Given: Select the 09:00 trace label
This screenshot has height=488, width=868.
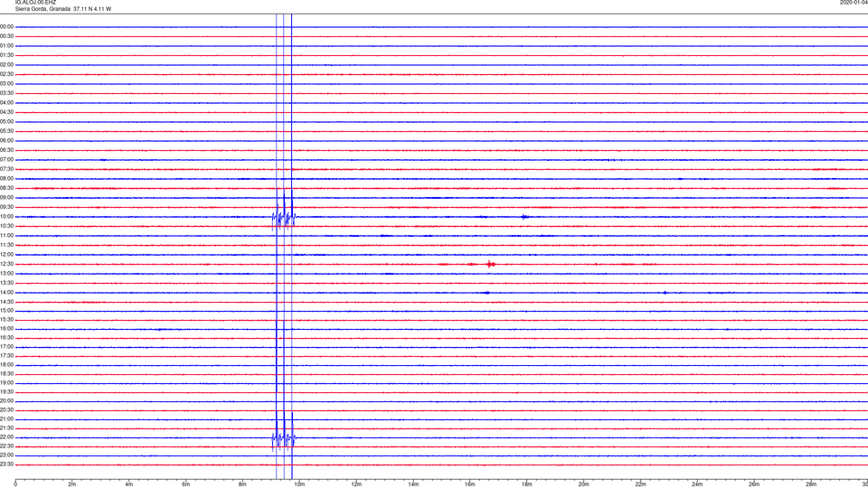Looking at the screenshot, I should pyautogui.click(x=6, y=198).
